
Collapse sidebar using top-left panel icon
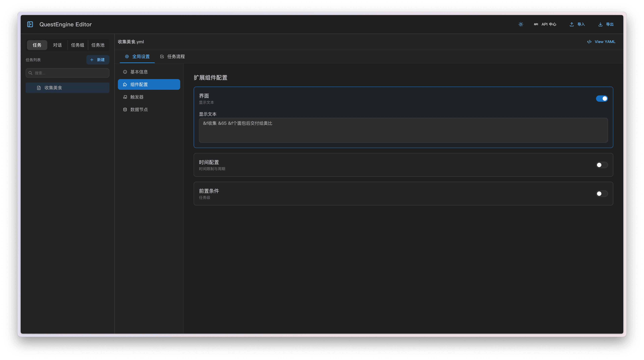tap(30, 24)
